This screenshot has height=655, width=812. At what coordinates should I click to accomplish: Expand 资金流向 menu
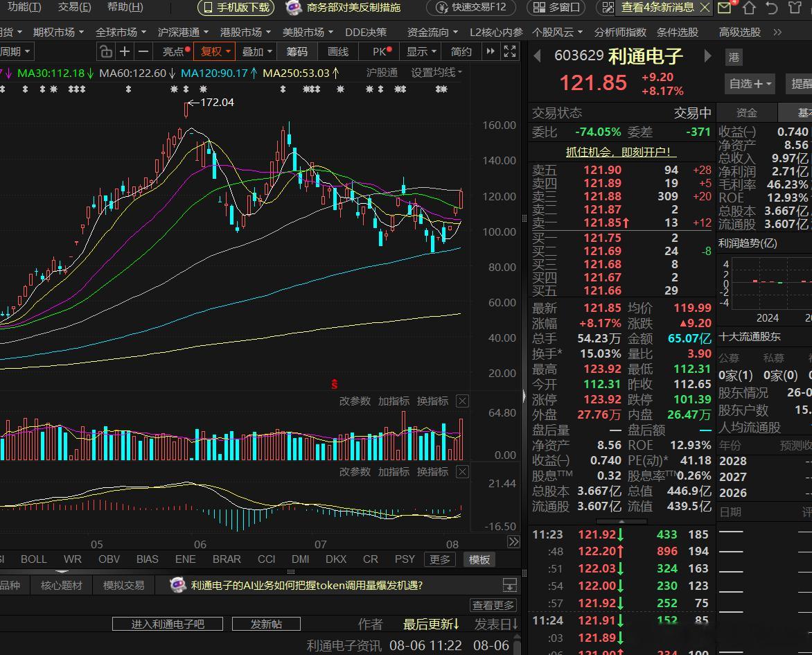pos(432,32)
